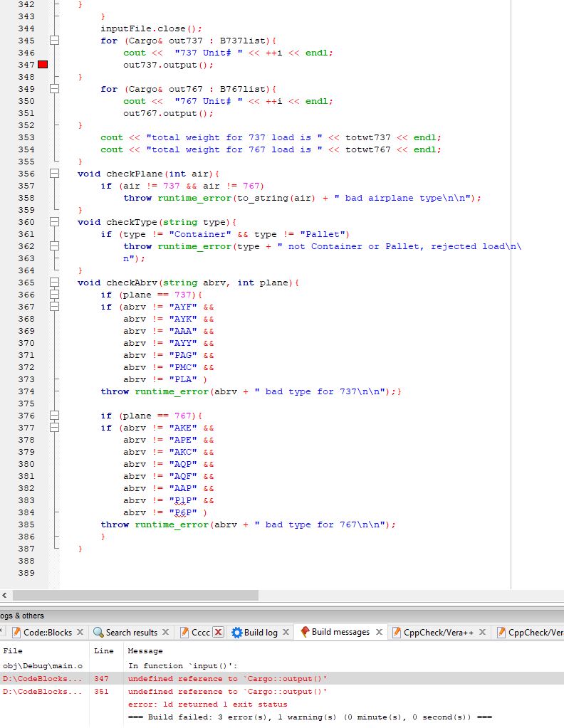The image size is (564, 728).
Task: Click the Search results magnifier icon
Action: click(x=98, y=633)
